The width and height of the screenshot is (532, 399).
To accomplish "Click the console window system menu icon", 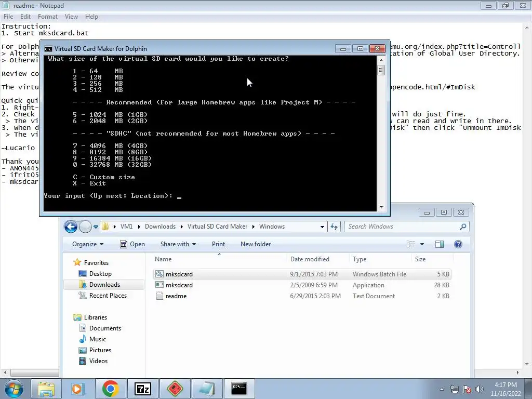I will pos(48,48).
